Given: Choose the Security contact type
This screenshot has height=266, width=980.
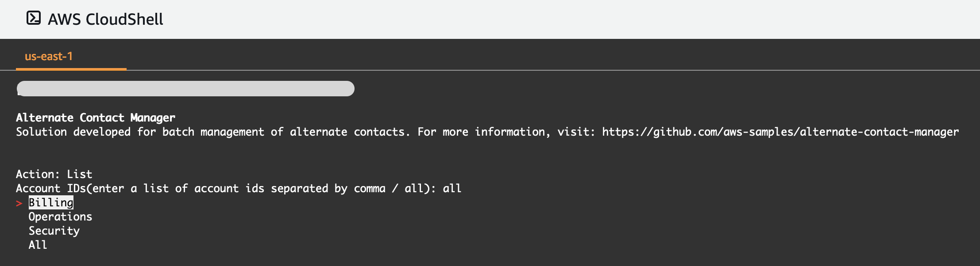Looking at the screenshot, I should (54, 231).
